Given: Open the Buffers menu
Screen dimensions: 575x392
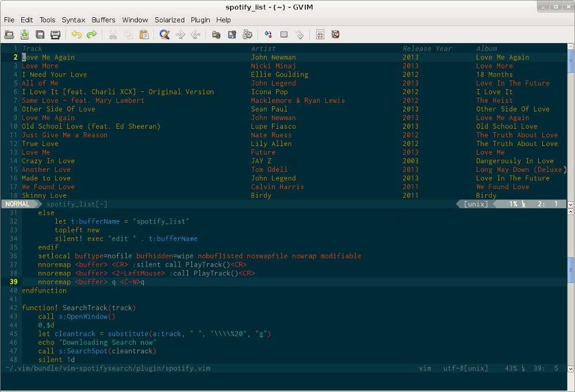Looking at the screenshot, I should tap(103, 20).
